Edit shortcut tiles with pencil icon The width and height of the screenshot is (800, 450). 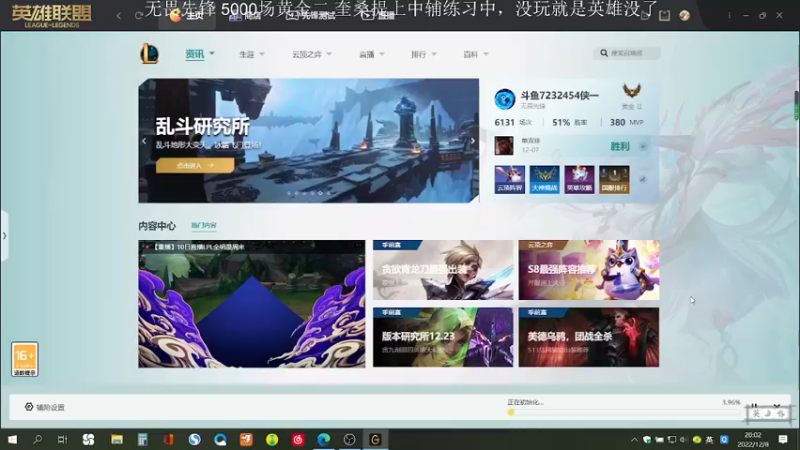[643, 180]
